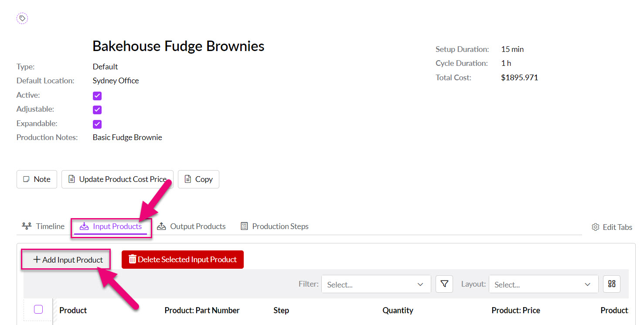The width and height of the screenshot is (644, 325).
Task: Click Update Product Cost Price button
Action: tap(118, 179)
